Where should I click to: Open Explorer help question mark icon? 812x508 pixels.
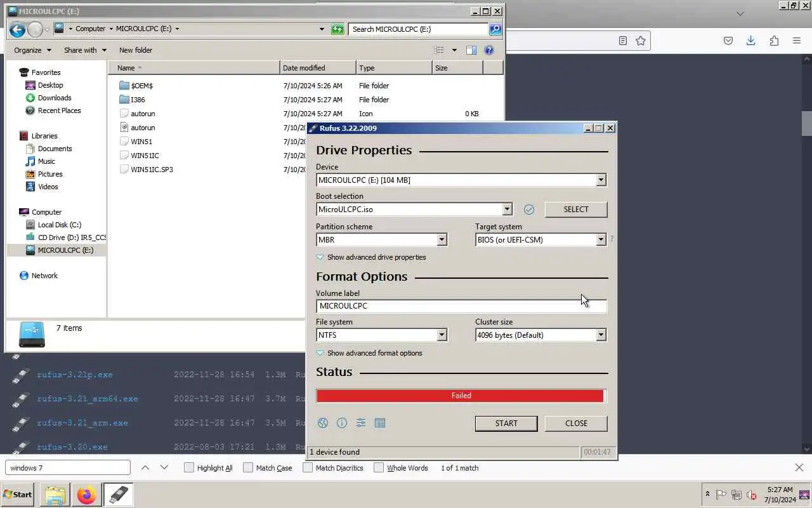click(489, 50)
